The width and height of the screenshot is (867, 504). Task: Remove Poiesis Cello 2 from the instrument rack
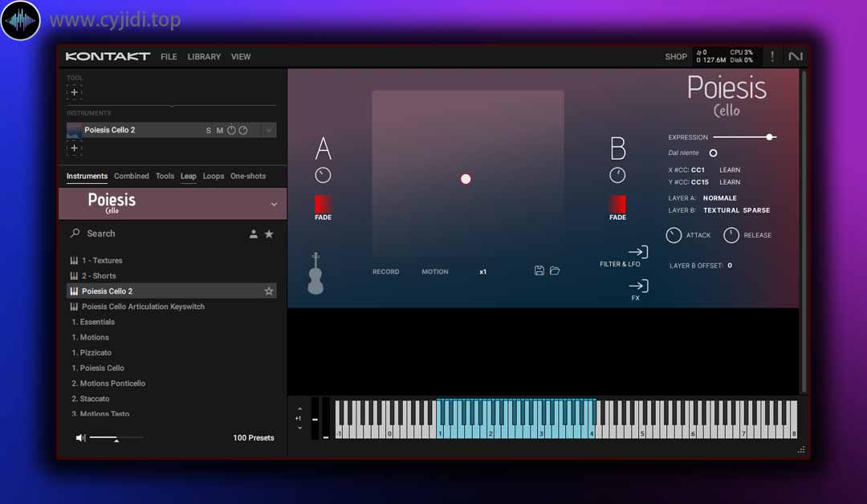[269, 131]
